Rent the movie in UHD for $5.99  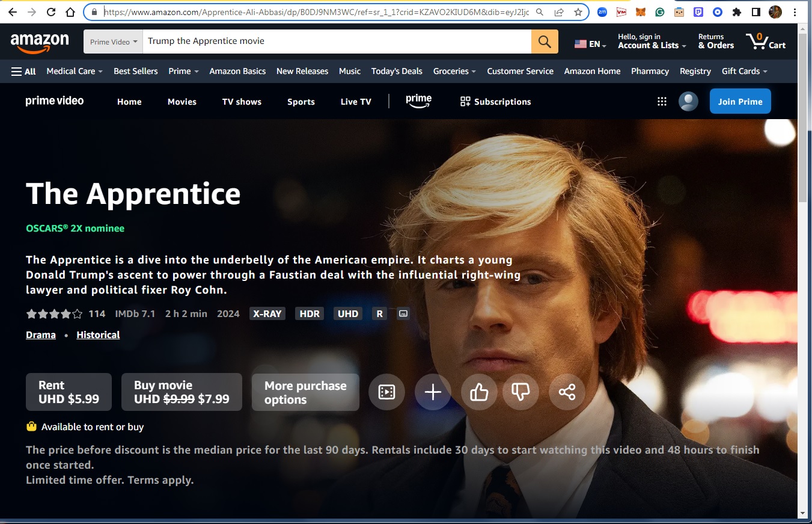coord(69,392)
